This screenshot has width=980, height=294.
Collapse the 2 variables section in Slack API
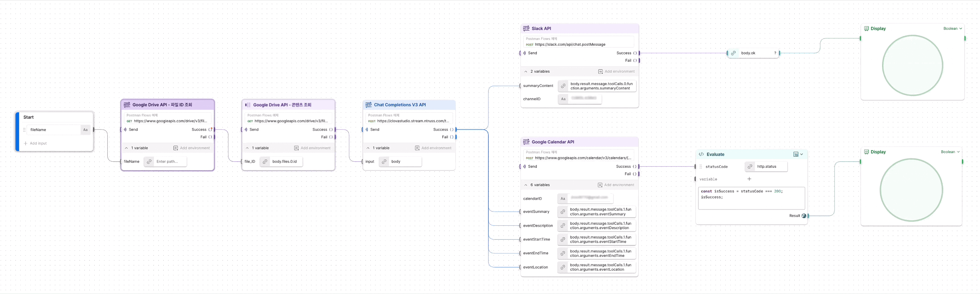click(x=526, y=71)
